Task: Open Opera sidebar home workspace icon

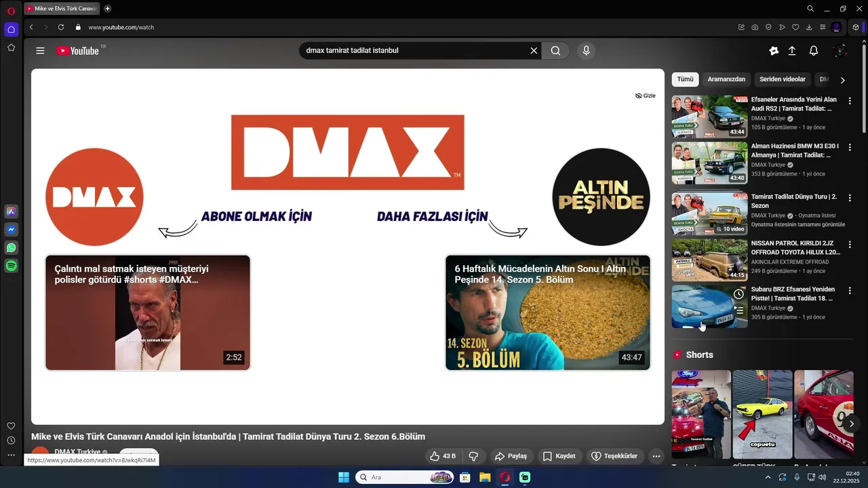Action: pos(11,29)
